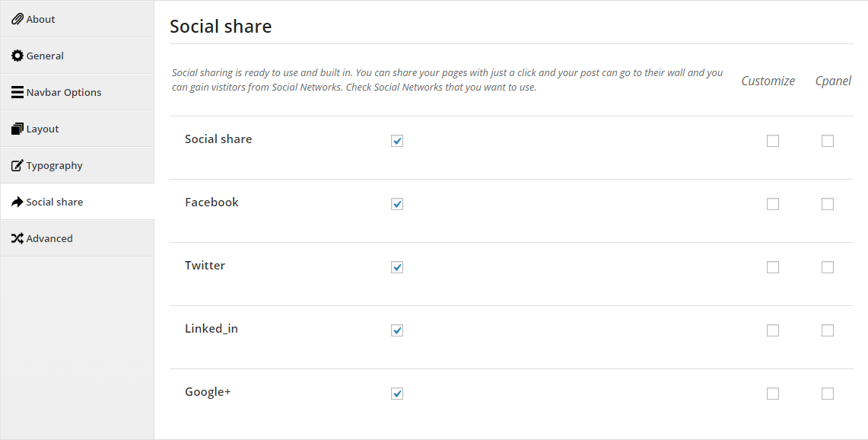The image size is (868, 440).
Task: Click the paperclip icon beside About
Action: coord(17,19)
